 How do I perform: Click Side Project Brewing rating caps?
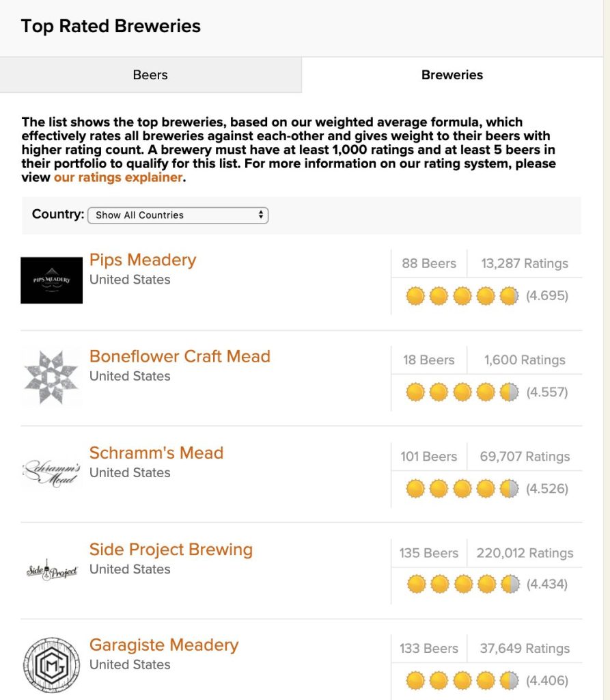[463, 584]
